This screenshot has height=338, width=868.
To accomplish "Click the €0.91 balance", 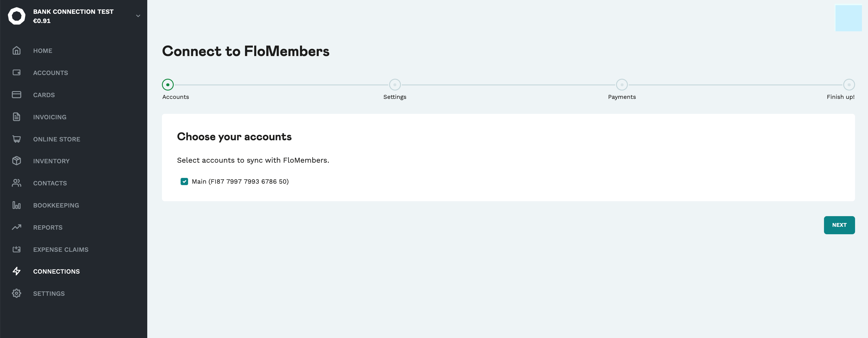I will click(42, 21).
